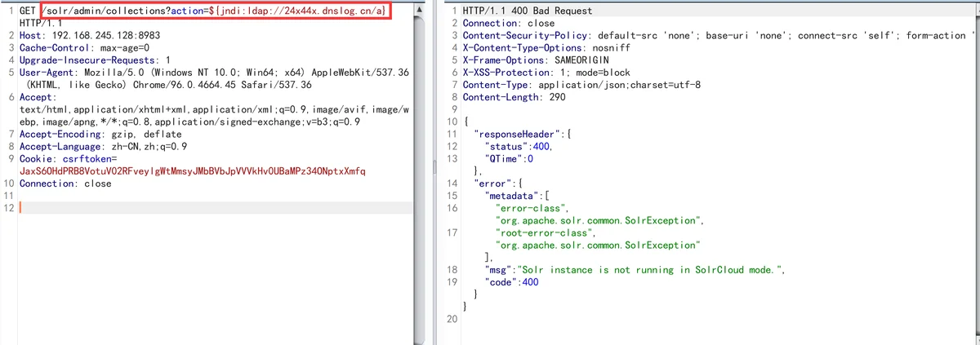Click the 'ebp,image/apng,*/*;q=0.8' accept value line

point(189,122)
